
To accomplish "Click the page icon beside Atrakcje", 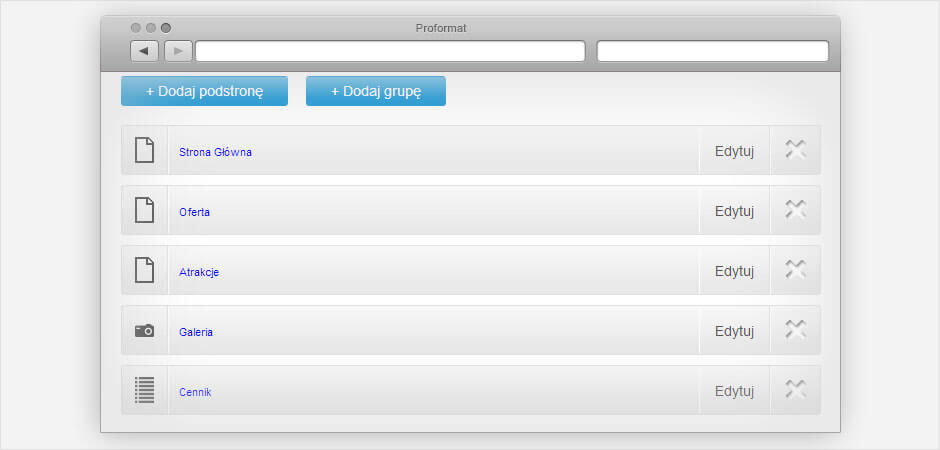I will coord(144,270).
